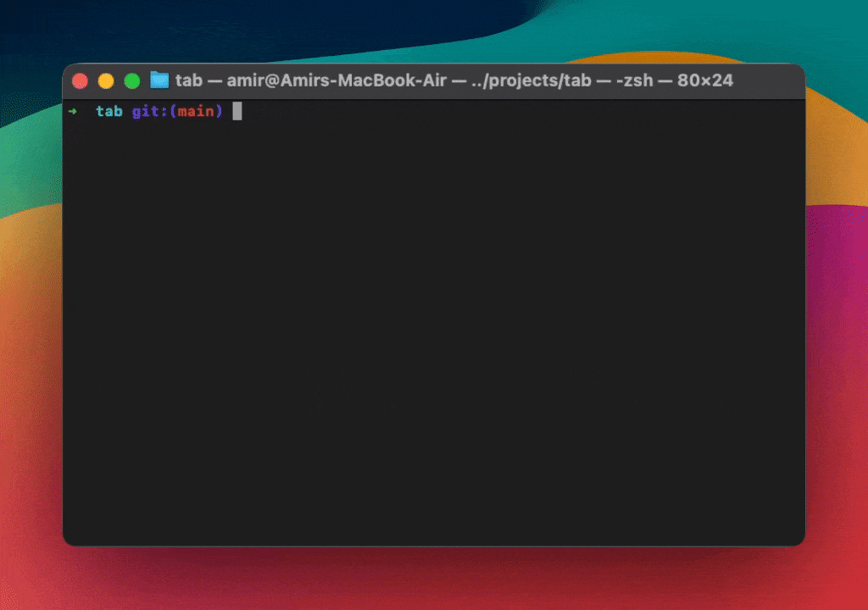This screenshot has height=610, width=868.
Task: Click the green fullscreen button
Action: [131, 80]
